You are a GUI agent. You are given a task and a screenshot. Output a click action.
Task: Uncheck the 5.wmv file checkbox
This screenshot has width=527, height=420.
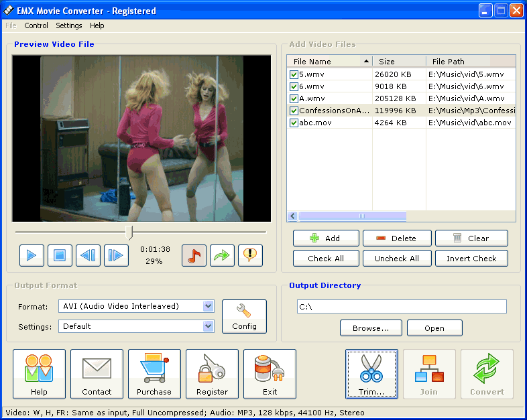[294, 74]
